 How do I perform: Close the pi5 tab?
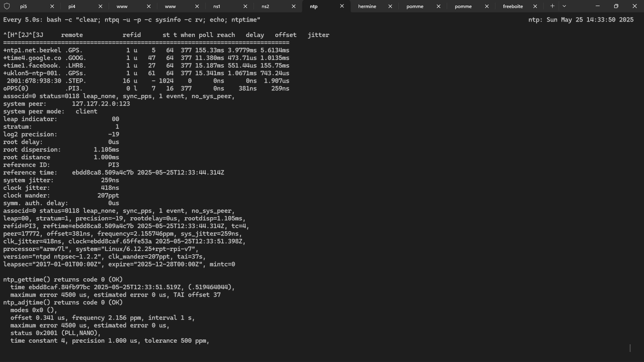[x=52, y=6]
